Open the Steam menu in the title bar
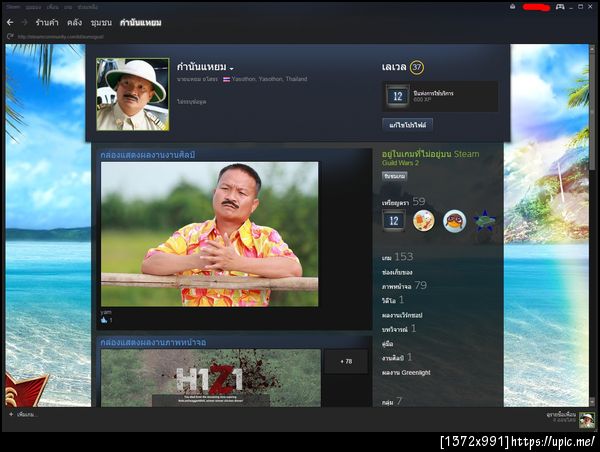600x452 pixels. [13, 7]
